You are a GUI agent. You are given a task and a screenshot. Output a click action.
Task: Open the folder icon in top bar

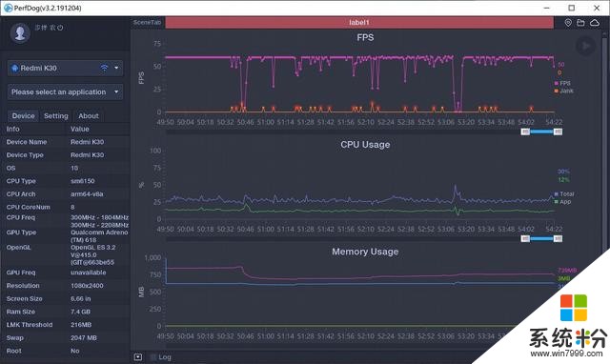click(x=580, y=23)
